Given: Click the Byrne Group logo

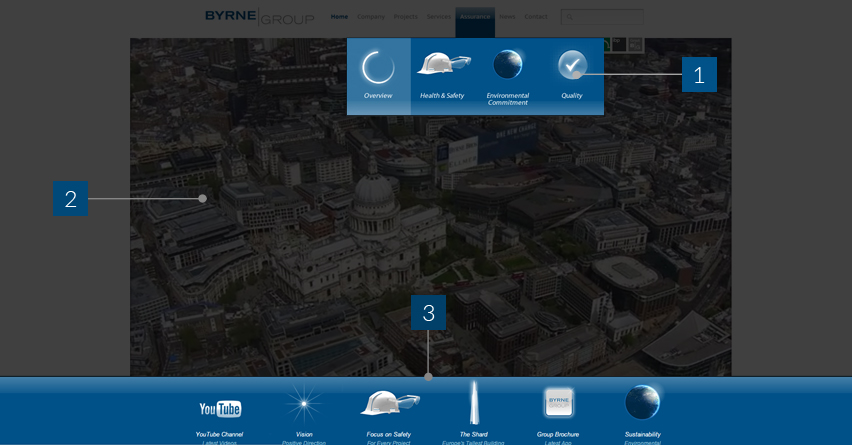Looking at the screenshot, I should (x=259, y=16).
